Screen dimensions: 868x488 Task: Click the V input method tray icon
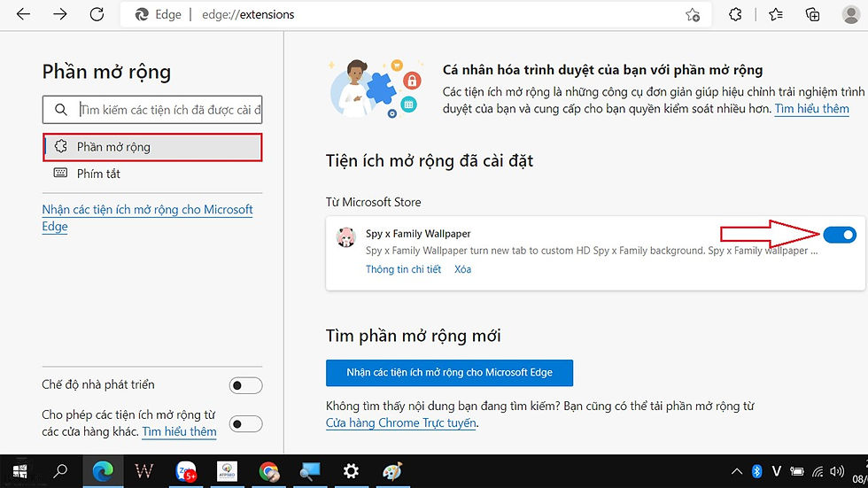pos(777,471)
